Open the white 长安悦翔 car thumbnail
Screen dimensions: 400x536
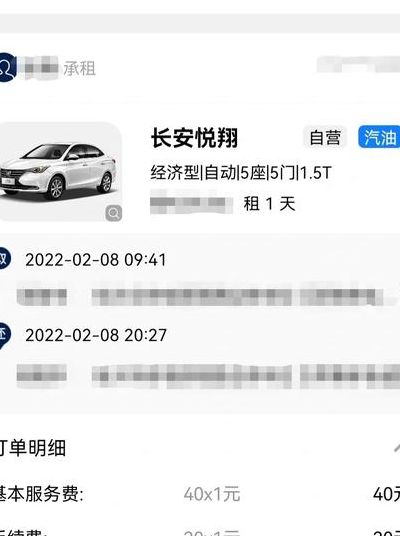(61, 172)
